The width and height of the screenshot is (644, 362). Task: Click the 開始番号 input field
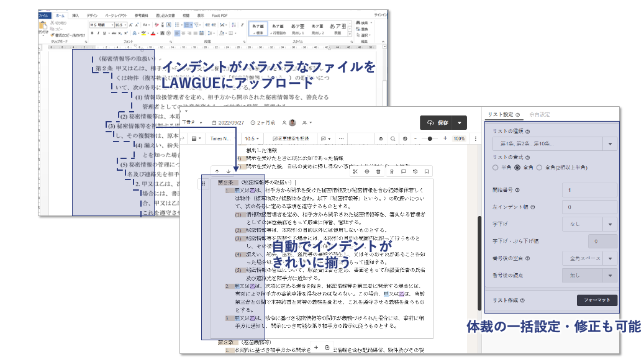point(590,190)
